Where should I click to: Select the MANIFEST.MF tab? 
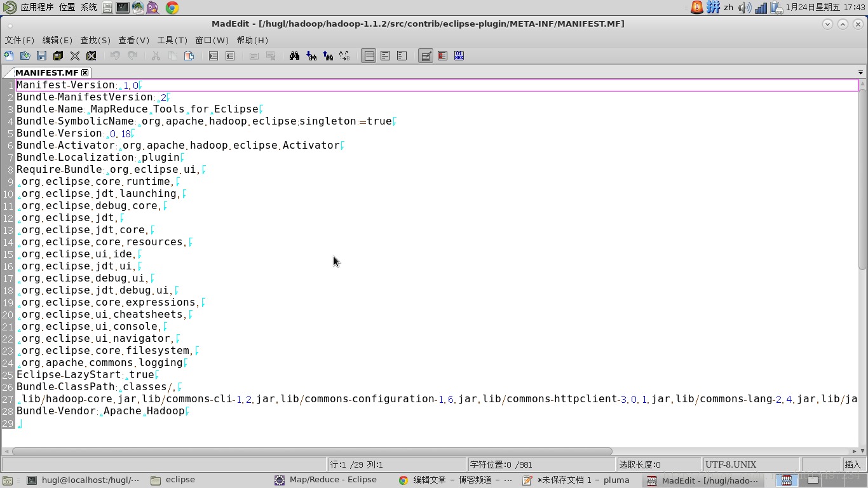(48, 72)
